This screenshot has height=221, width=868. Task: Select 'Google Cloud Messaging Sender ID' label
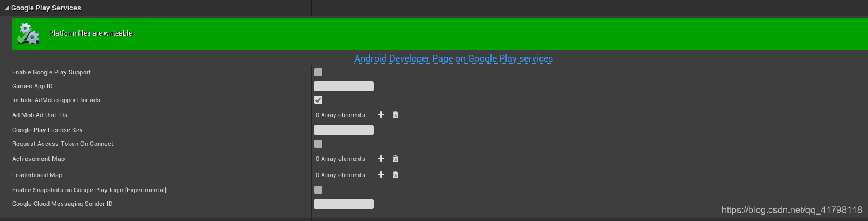[62, 204]
